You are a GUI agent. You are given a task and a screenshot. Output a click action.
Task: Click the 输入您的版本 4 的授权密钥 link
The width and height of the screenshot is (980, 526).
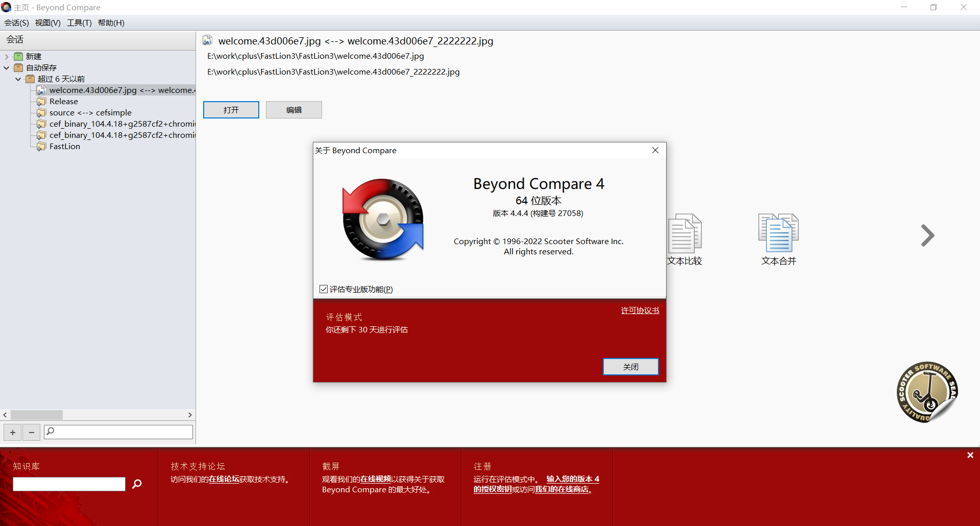tap(536, 484)
